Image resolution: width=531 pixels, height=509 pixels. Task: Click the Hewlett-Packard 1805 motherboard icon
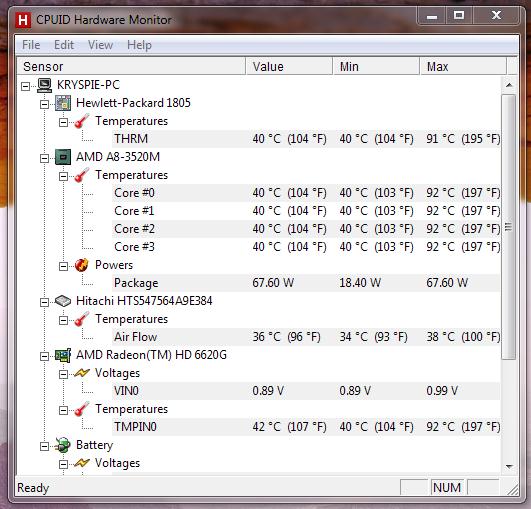(63, 103)
